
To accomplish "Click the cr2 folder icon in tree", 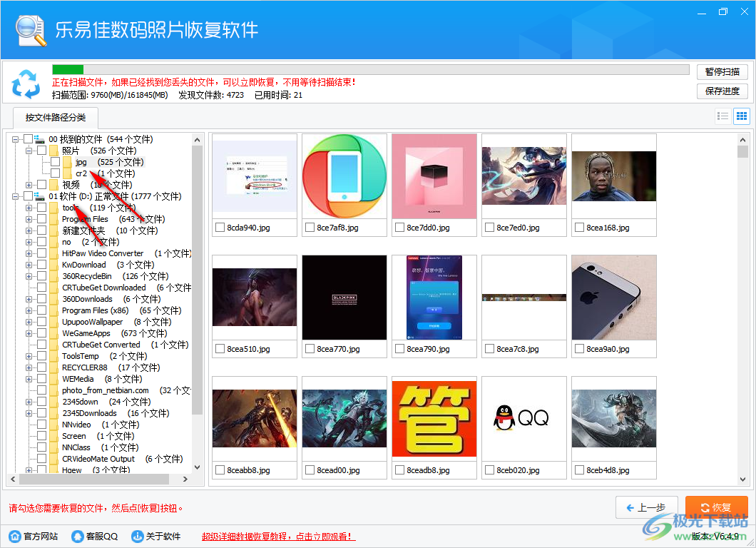I will pos(67,173).
